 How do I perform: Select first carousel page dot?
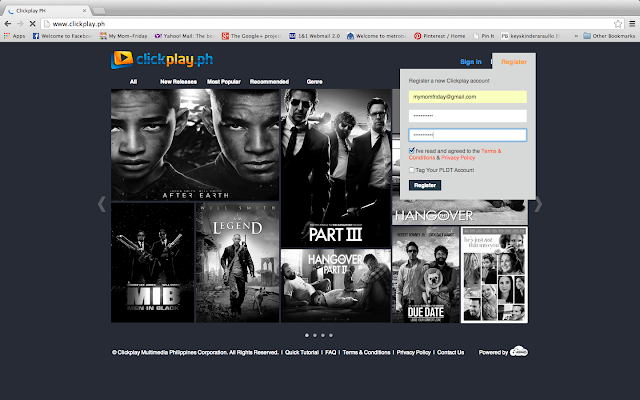307,336
